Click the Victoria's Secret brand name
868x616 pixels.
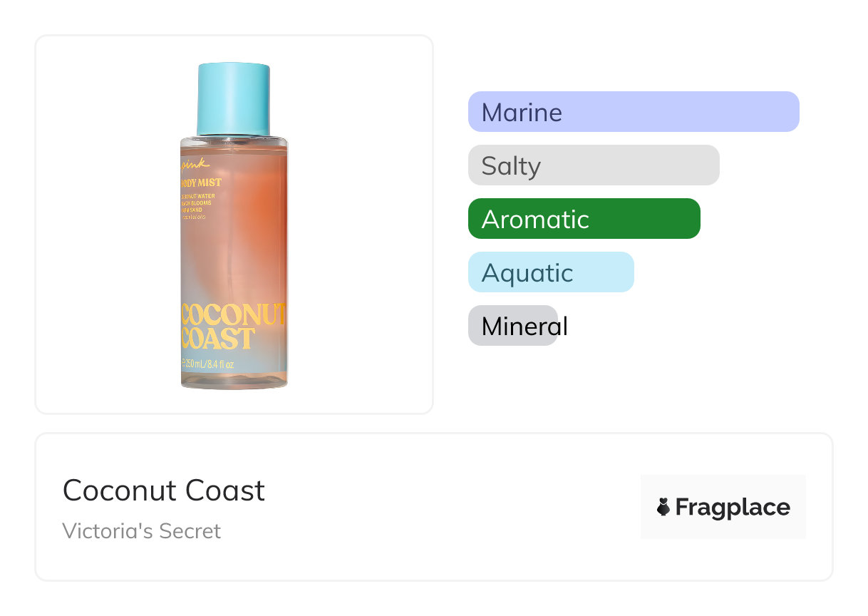pyautogui.click(x=142, y=531)
